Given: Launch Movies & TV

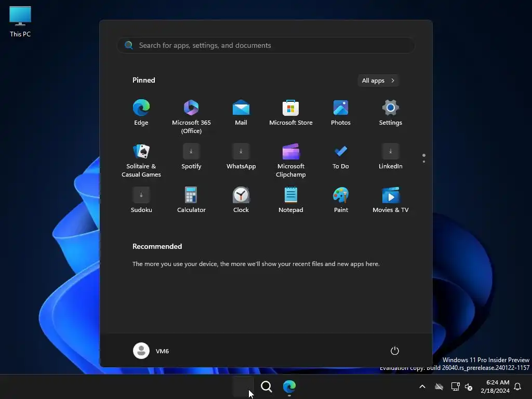Looking at the screenshot, I should [391, 200].
